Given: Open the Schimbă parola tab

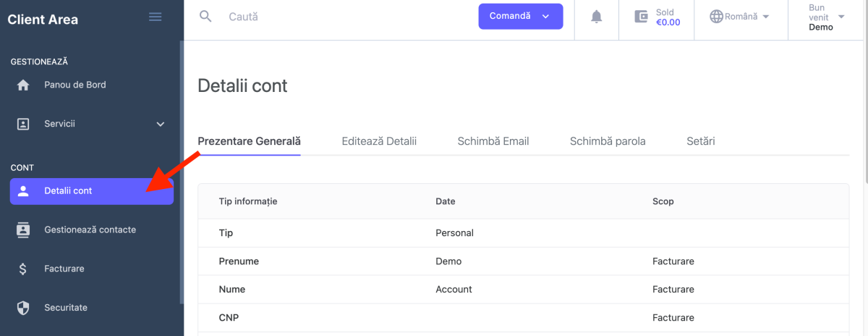Looking at the screenshot, I should click(607, 141).
